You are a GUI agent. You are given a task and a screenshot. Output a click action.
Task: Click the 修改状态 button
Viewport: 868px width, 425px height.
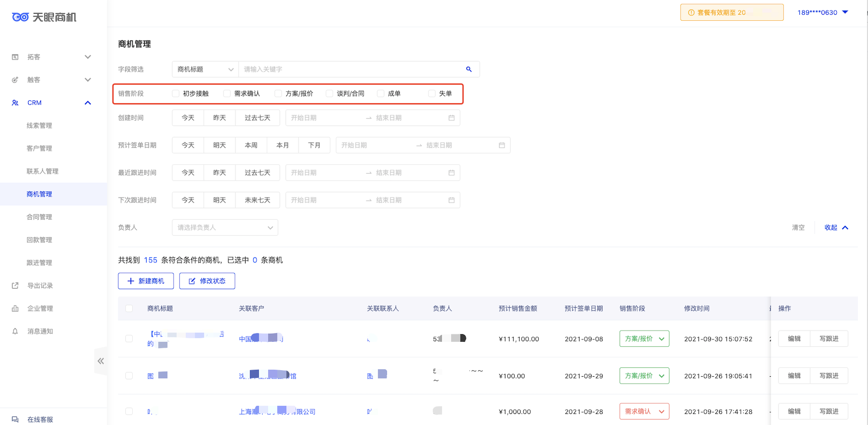click(x=207, y=281)
